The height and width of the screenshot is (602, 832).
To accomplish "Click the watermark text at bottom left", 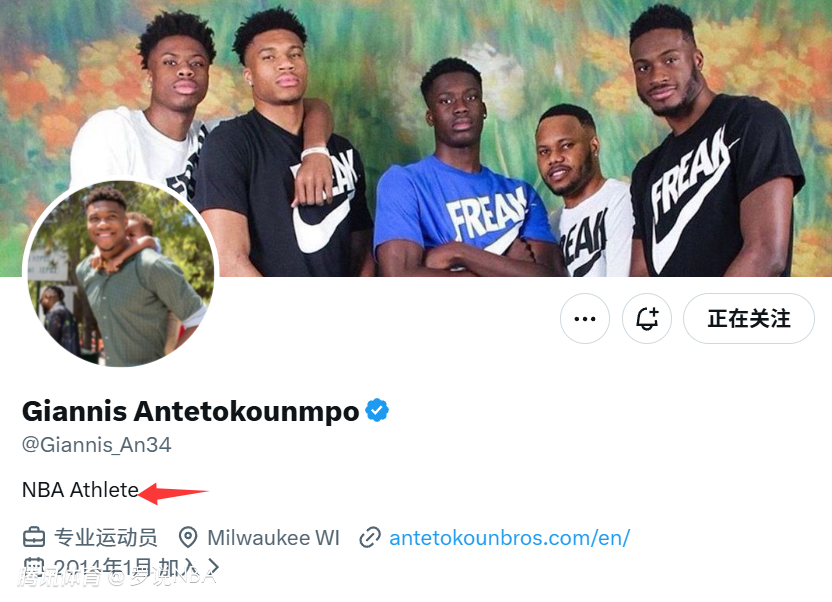I will click(x=115, y=577).
